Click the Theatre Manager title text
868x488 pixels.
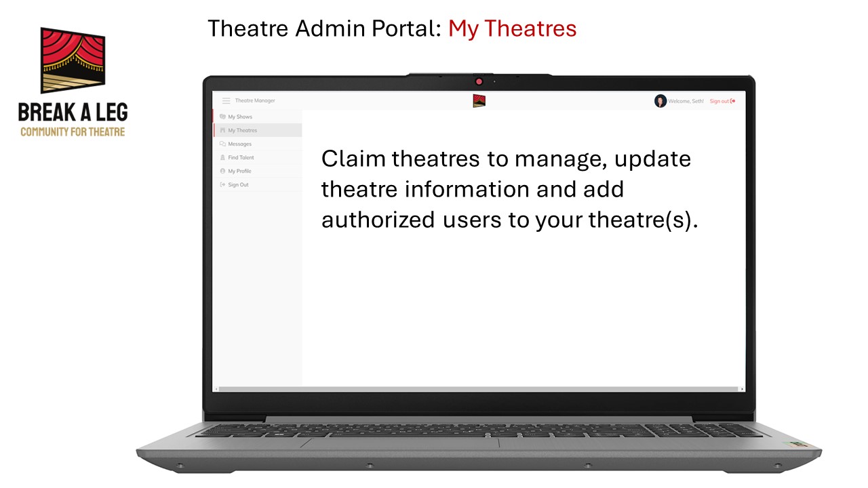255,101
